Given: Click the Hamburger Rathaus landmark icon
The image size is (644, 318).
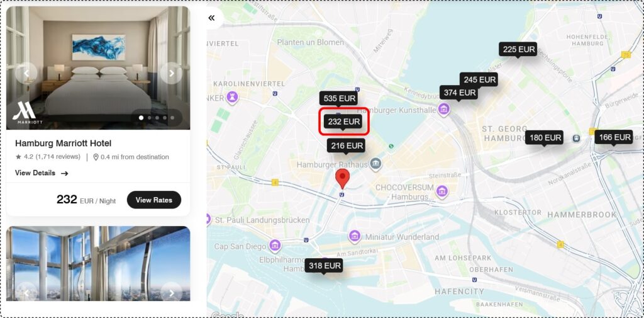Looking at the screenshot, I should tap(375, 165).
